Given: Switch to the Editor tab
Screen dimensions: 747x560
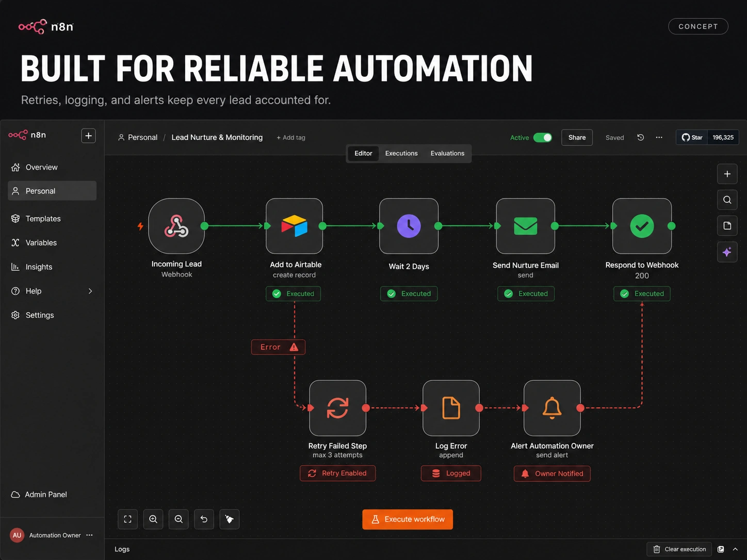Looking at the screenshot, I should [363, 153].
